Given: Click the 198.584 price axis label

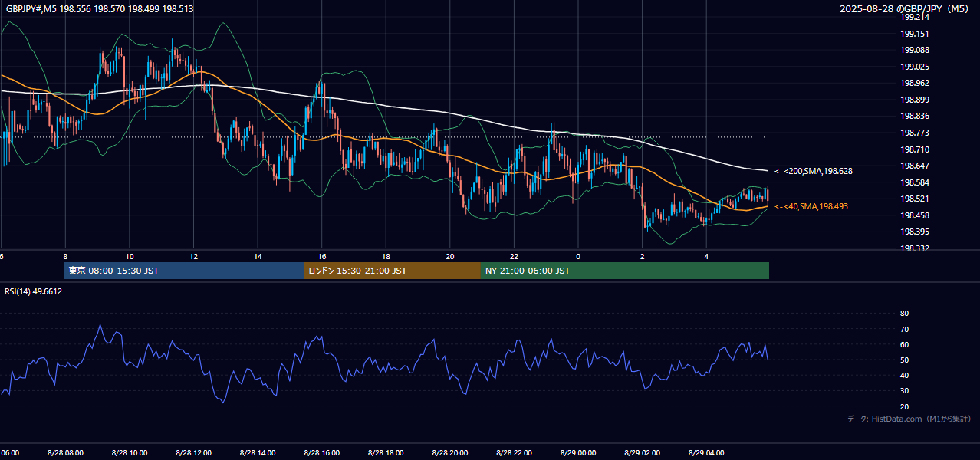Looking at the screenshot, I should [x=915, y=182].
